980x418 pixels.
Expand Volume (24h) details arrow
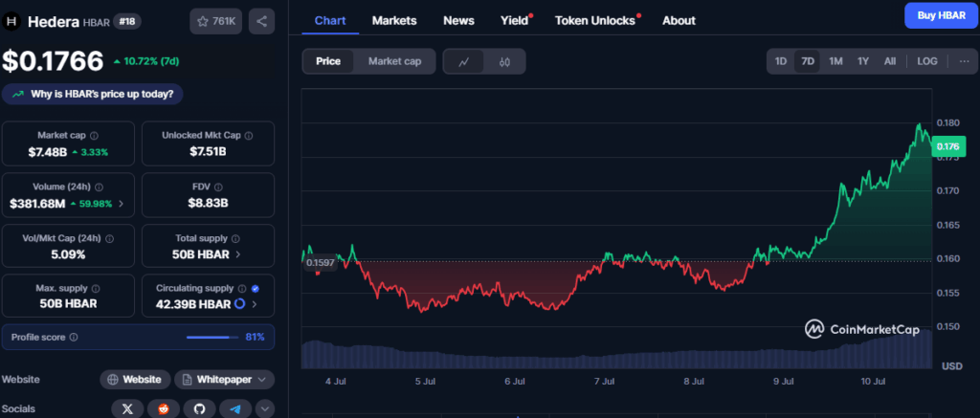click(x=121, y=203)
